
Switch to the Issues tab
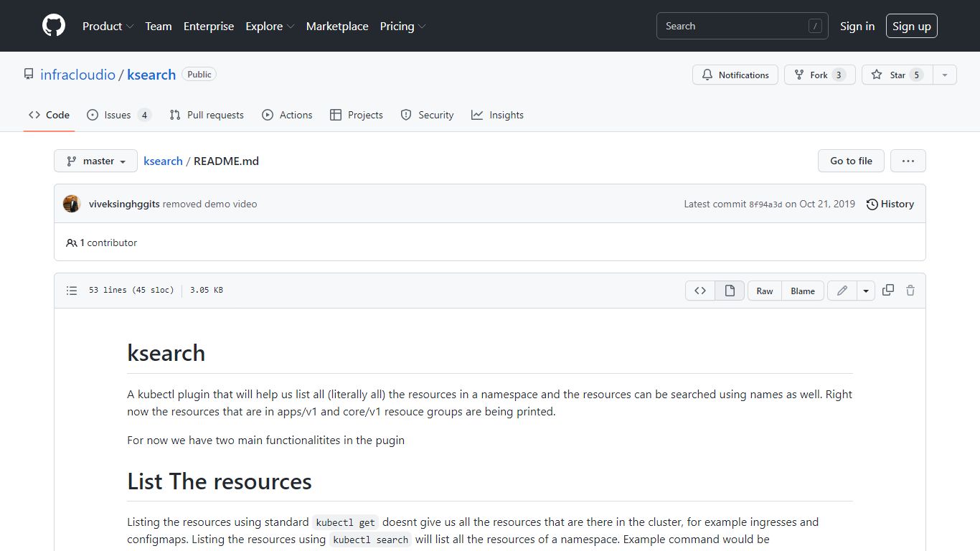click(119, 115)
